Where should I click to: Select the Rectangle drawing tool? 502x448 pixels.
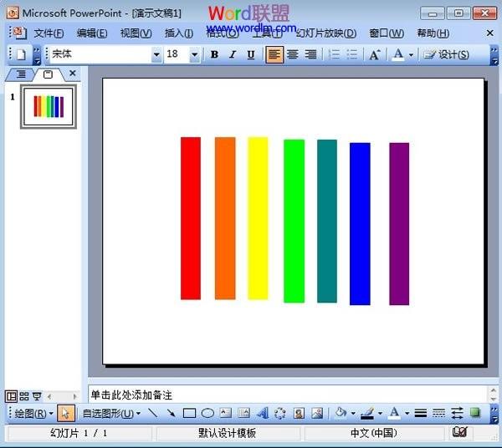[x=189, y=413]
